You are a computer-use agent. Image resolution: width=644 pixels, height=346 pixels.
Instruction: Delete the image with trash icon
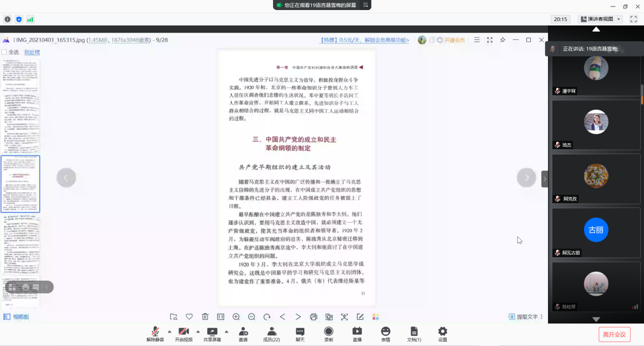tap(205, 317)
